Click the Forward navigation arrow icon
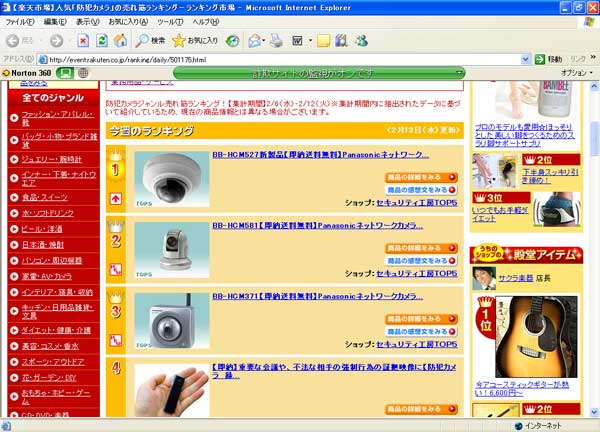This screenshot has width=600, height=432. tap(57, 40)
